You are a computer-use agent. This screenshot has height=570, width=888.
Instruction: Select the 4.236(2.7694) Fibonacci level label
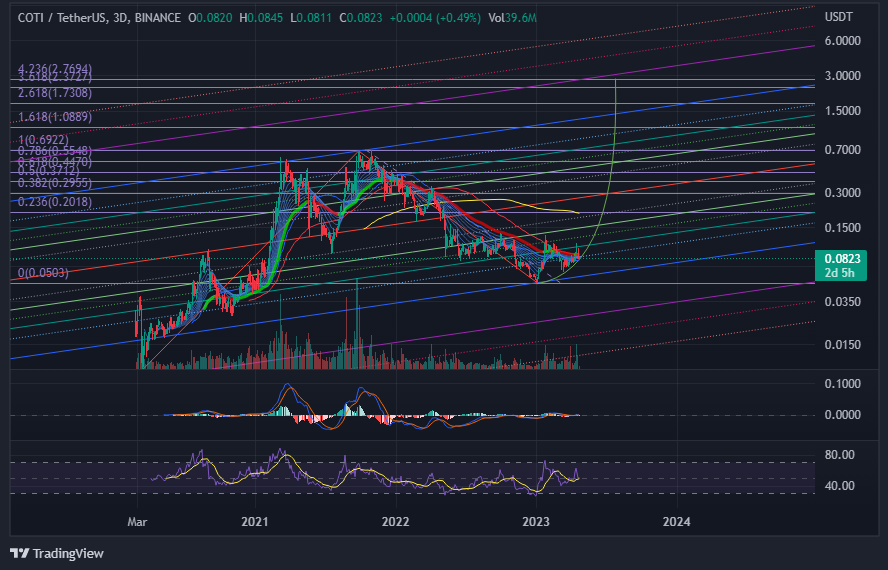tap(55, 69)
